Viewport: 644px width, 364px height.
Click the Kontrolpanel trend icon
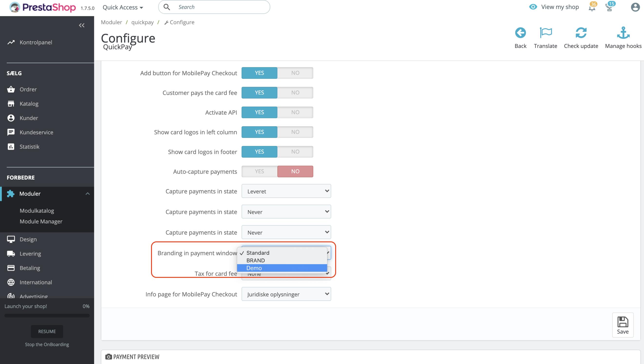pyautogui.click(x=11, y=42)
